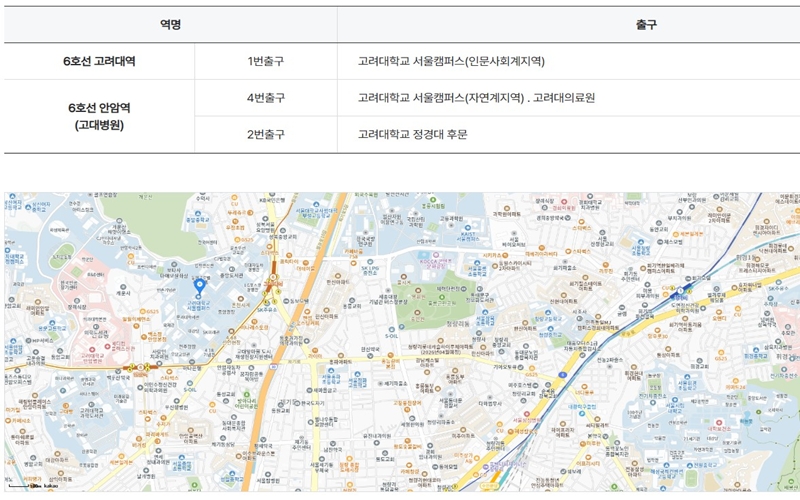This screenshot has width=800, height=500.
Task: Select the KAIST 서울캠퍼스 map marker
Action: pyautogui.click(x=468, y=236)
